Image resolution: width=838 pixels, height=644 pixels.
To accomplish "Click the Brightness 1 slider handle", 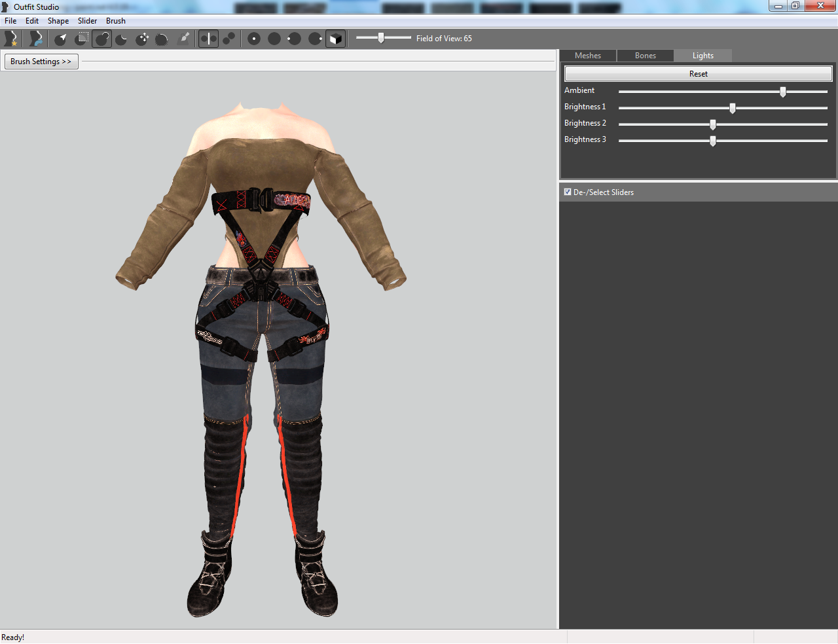I will [x=733, y=108].
